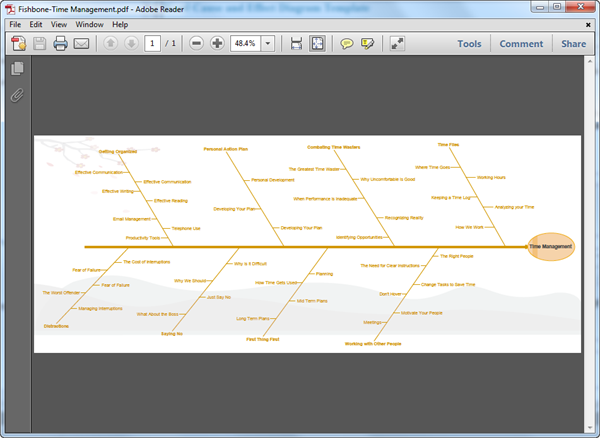Click vertical scrollbar down arrow

pos(590,428)
